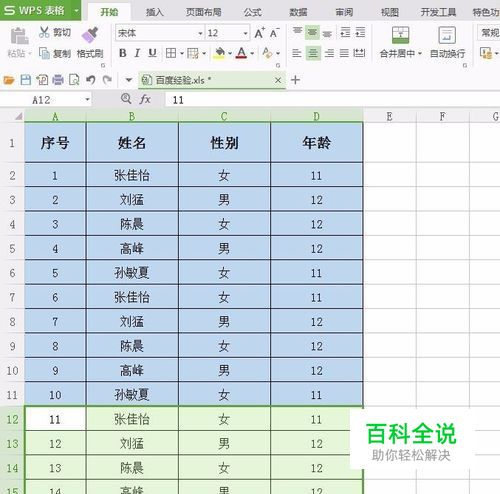This screenshot has width=500, height=494.
Task: Open WPS 表格 application menu dropdown
Action: (x=76, y=11)
